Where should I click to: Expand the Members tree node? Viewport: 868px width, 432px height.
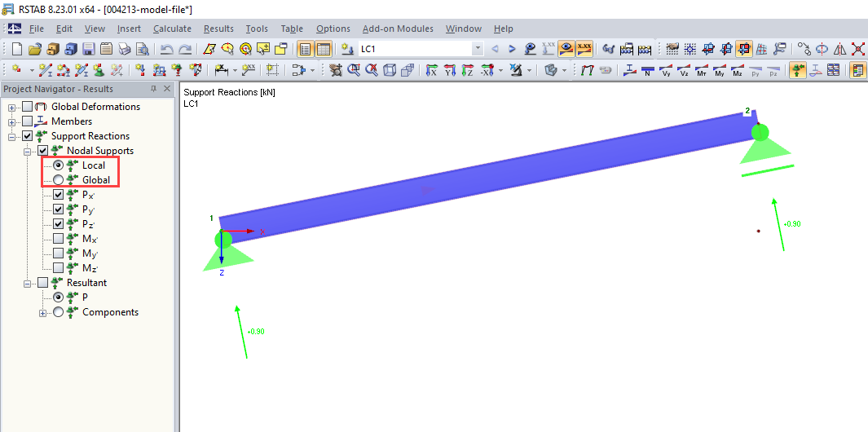(11, 121)
